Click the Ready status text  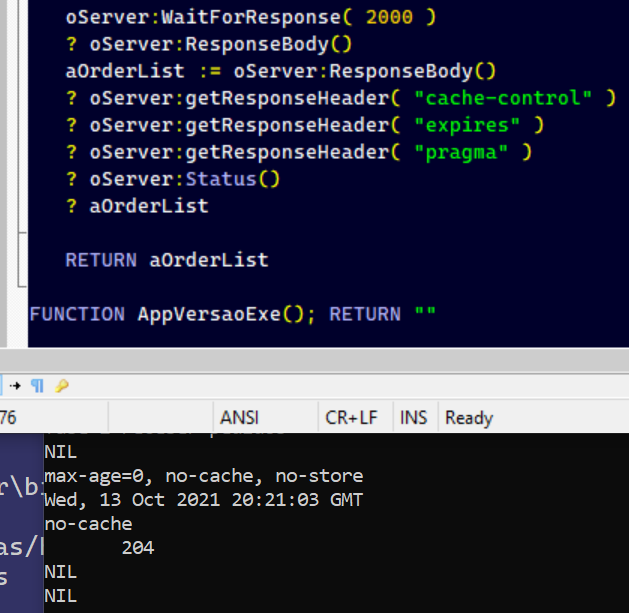[x=469, y=418]
